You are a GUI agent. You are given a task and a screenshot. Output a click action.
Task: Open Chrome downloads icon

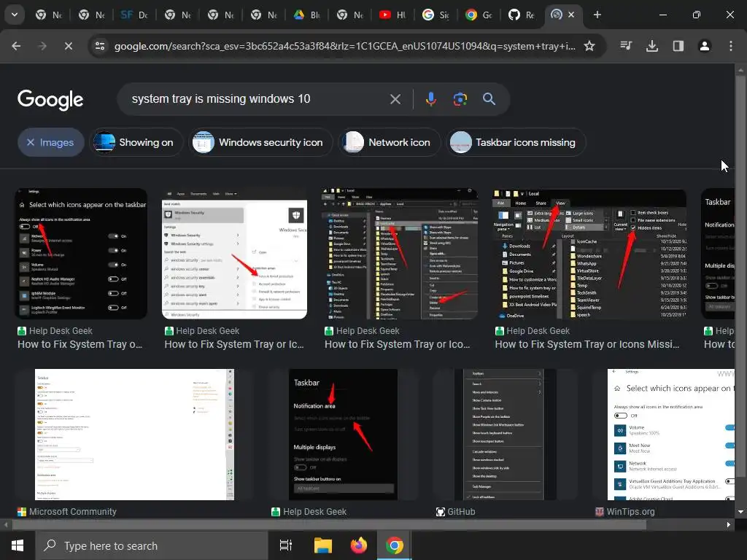(652, 46)
